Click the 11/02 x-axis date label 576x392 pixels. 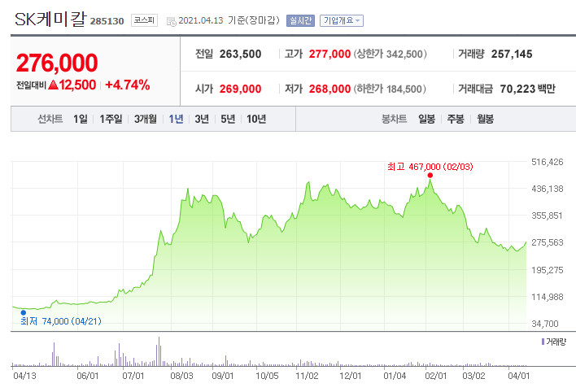pos(307,376)
